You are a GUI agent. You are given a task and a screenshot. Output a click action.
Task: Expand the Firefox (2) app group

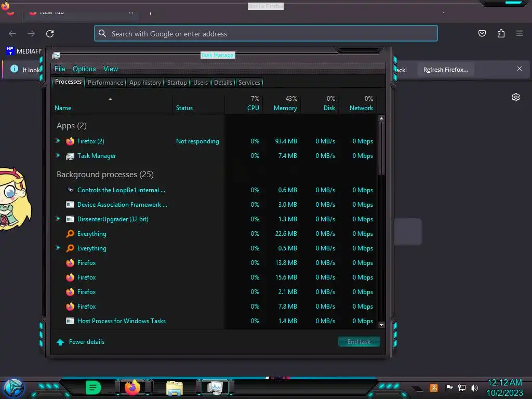point(58,141)
